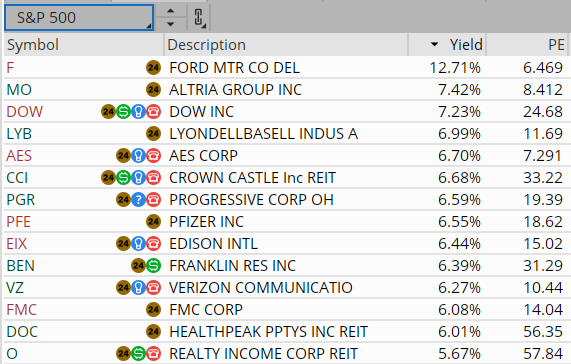Click the blue lightbulb icon in EIX row

(138, 244)
